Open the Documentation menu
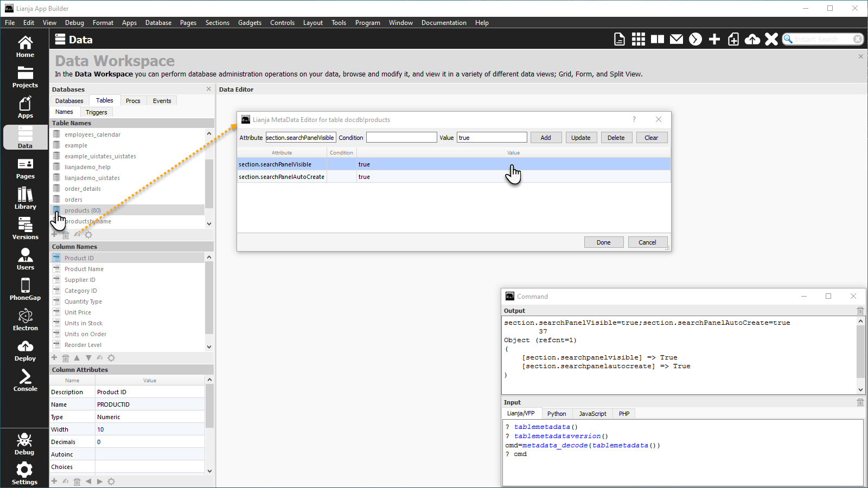Viewport: 868px width, 488px height. (444, 23)
